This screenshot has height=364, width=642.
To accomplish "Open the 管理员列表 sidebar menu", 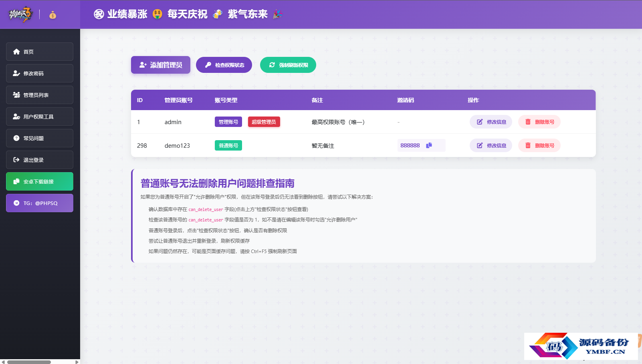I will [x=40, y=95].
